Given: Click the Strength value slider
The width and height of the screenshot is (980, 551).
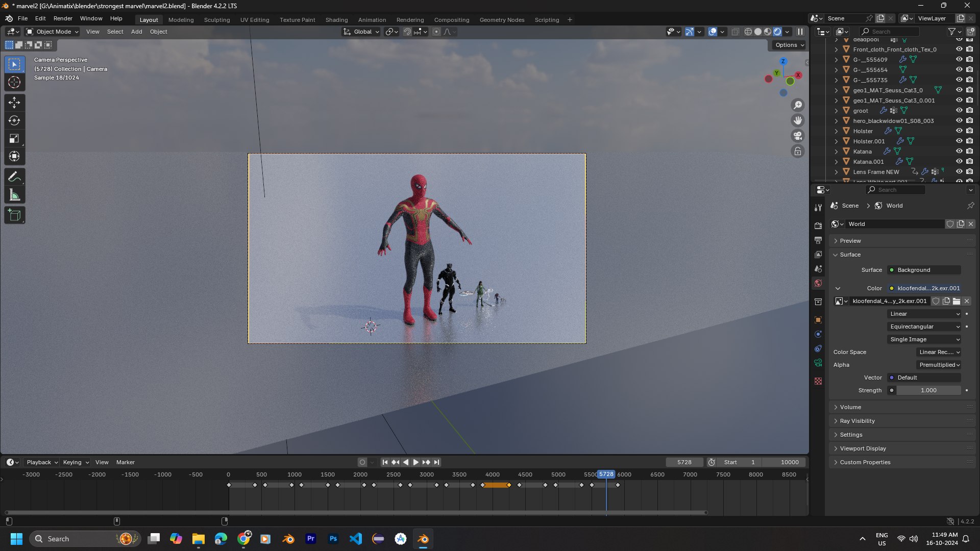Looking at the screenshot, I should pyautogui.click(x=928, y=390).
